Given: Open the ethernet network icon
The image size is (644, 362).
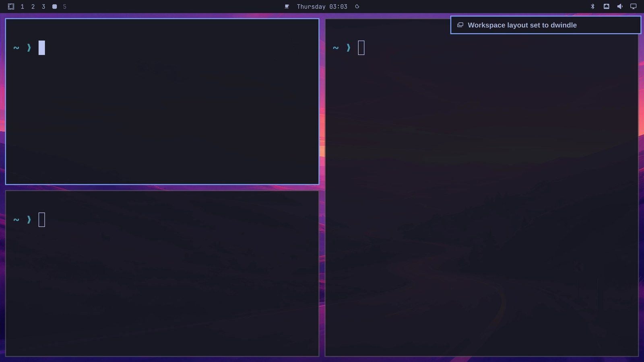Looking at the screenshot, I should (x=606, y=6).
